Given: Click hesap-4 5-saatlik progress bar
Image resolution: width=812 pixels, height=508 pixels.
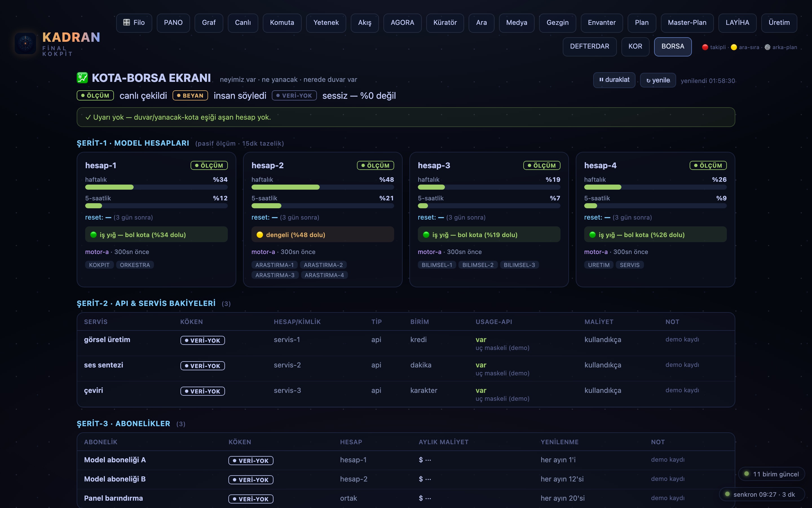Looking at the screenshot, I should click(655, 206).
